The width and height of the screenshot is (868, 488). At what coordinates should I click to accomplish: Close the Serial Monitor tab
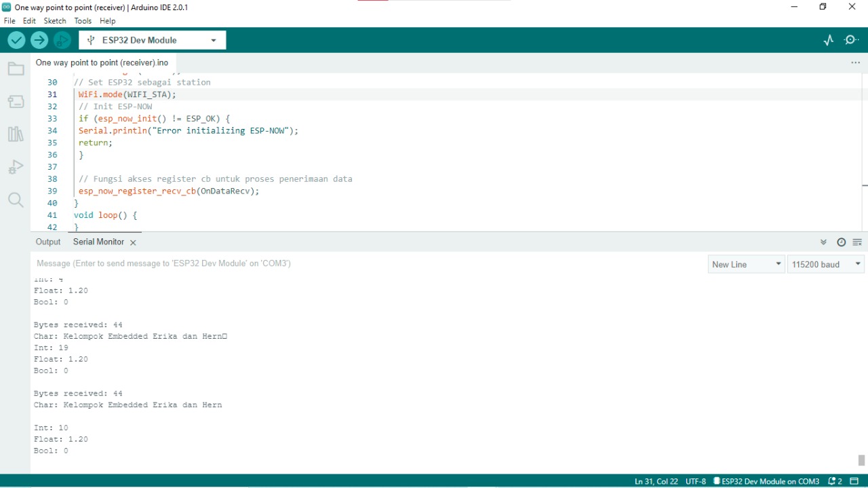tap(133, 242)
